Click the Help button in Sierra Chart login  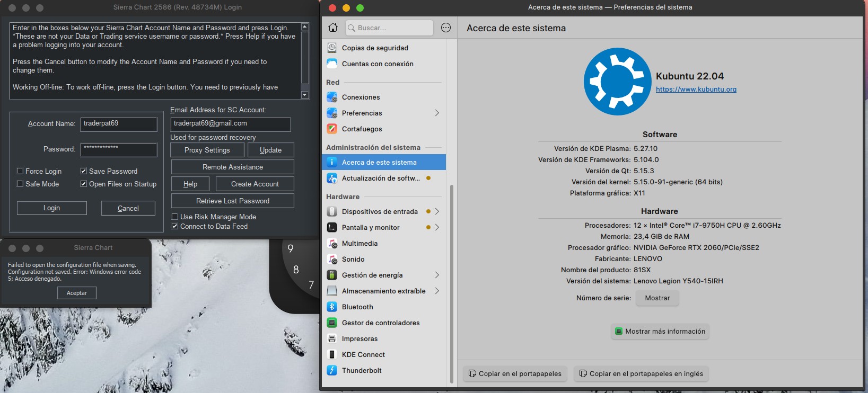190,184
